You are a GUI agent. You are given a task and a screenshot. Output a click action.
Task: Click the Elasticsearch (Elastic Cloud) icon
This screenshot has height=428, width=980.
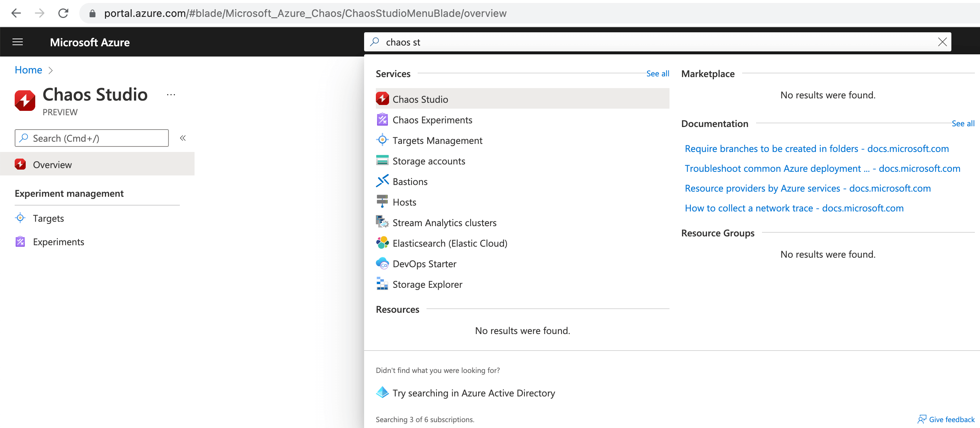click(382, 243)
